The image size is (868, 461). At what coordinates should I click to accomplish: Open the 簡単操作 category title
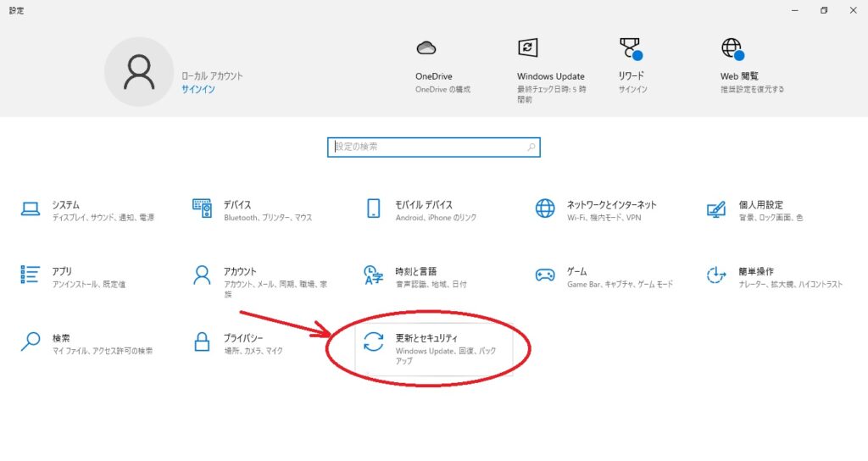[x=756, y=271]
